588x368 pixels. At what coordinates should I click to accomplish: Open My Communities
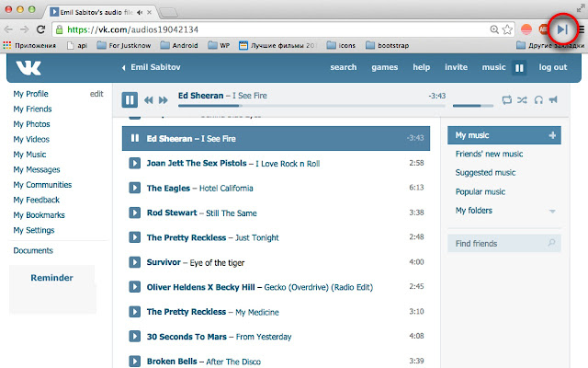tap(42, 185)
